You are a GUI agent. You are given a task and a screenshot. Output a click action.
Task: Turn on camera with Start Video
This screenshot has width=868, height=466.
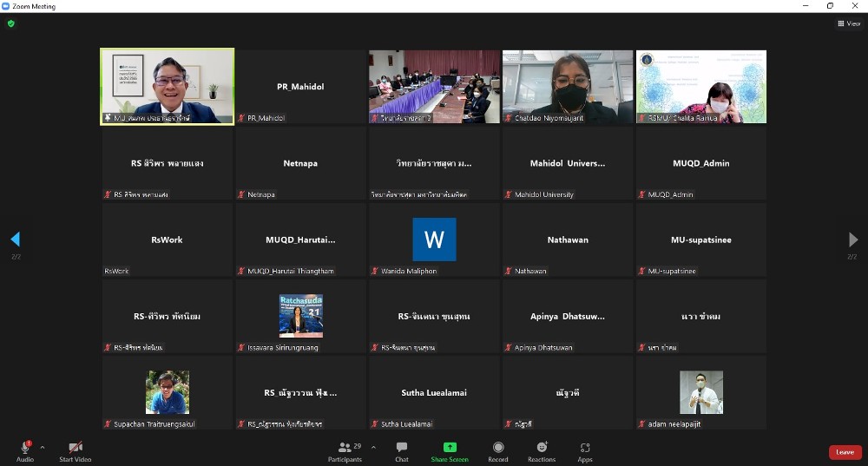tap(76, 450)
